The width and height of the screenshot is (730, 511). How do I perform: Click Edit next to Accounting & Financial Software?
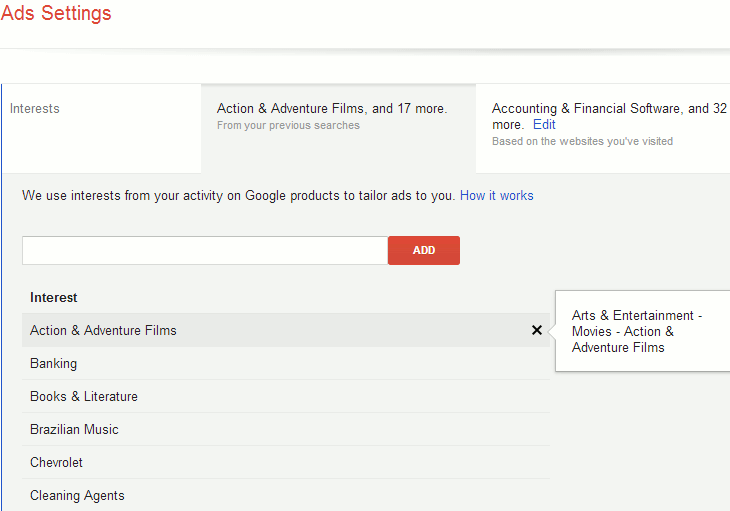544,125
